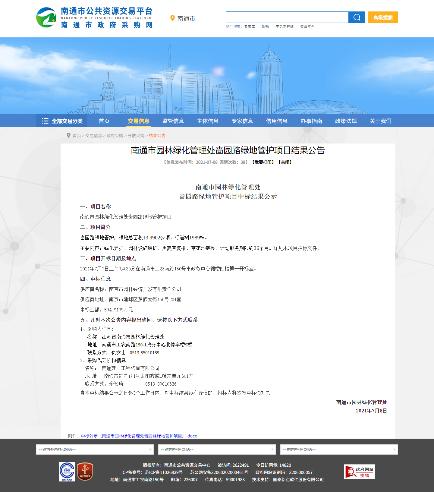Viewport: 434px width, 492px height.
Task: Expand the first footer links dropdown
Action: [x=95, y=449]
